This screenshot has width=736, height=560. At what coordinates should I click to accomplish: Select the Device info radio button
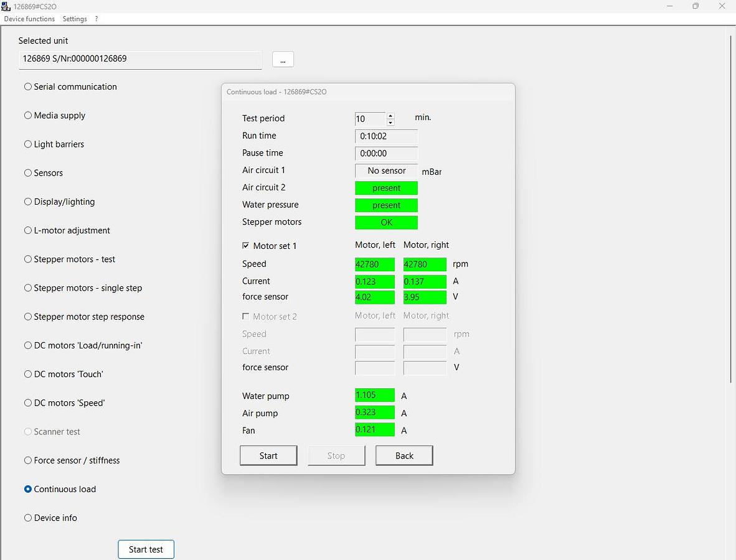28,518
